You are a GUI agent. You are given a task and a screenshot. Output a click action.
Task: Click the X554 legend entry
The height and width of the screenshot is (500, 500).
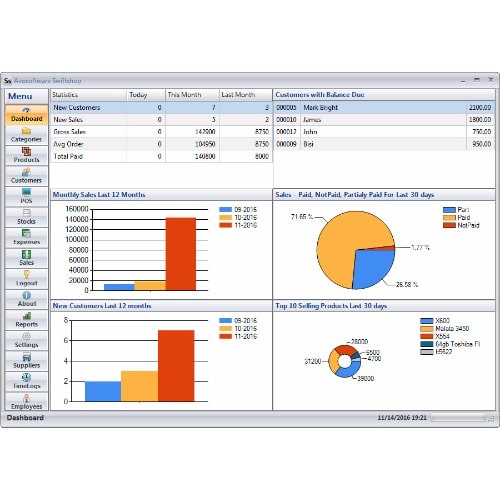[435, 336]
